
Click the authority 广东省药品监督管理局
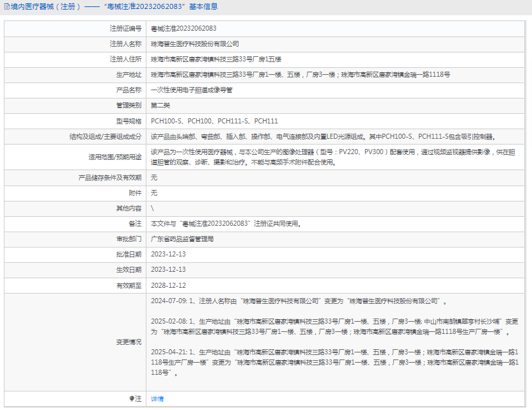(x=182, y=239)
